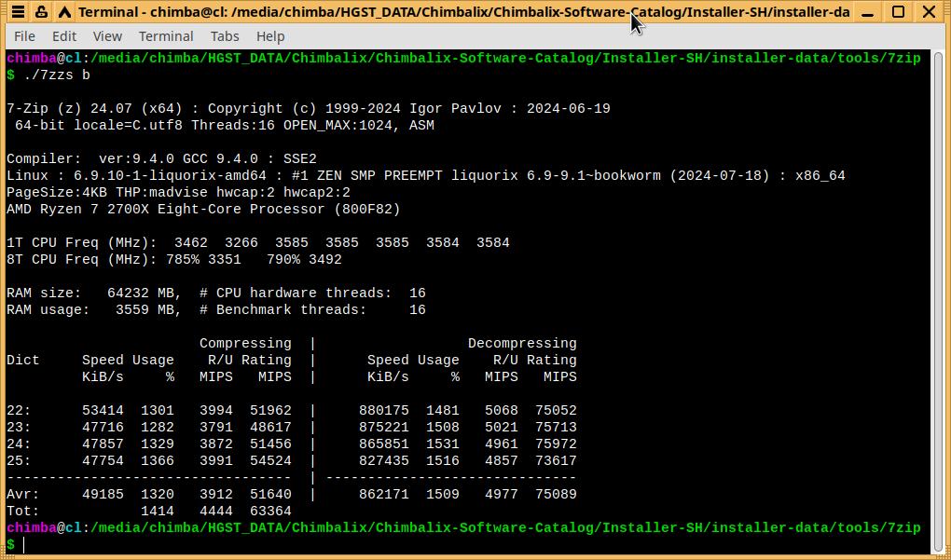The width and height of the screenshot is (951, 560).
Task: Click total rating '63364'
Action: [270, 511]
